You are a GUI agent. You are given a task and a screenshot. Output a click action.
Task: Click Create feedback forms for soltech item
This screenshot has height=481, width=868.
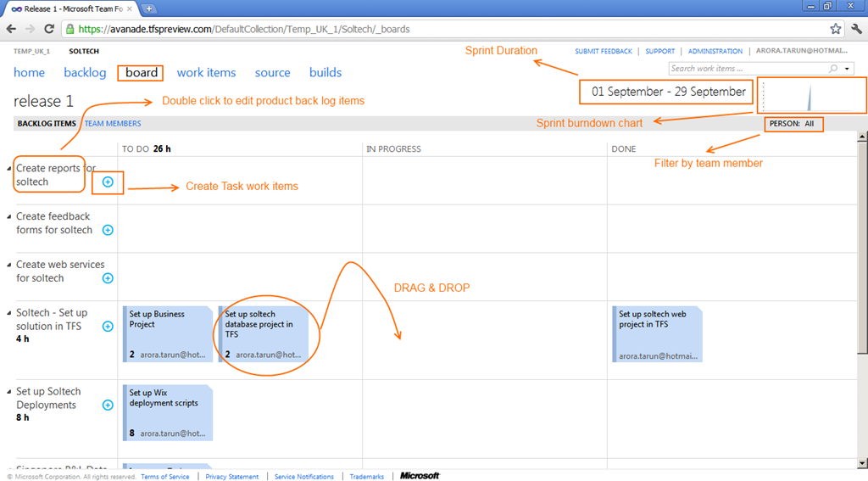click(54, 223)
